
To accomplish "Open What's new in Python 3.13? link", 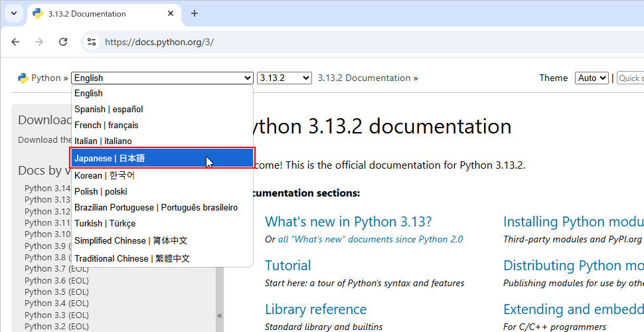I will pyautogui.click(x=349, y=222).
